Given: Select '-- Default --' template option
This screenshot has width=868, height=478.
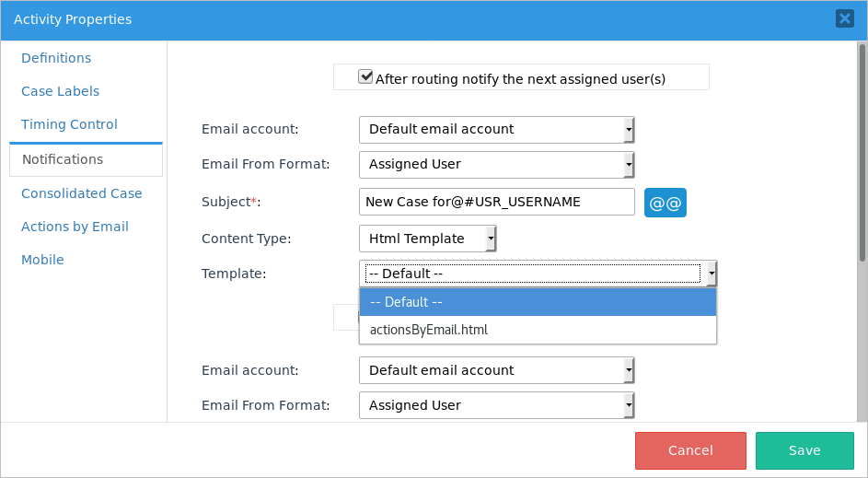Looking at the screenshot, I should click(538, 302).
